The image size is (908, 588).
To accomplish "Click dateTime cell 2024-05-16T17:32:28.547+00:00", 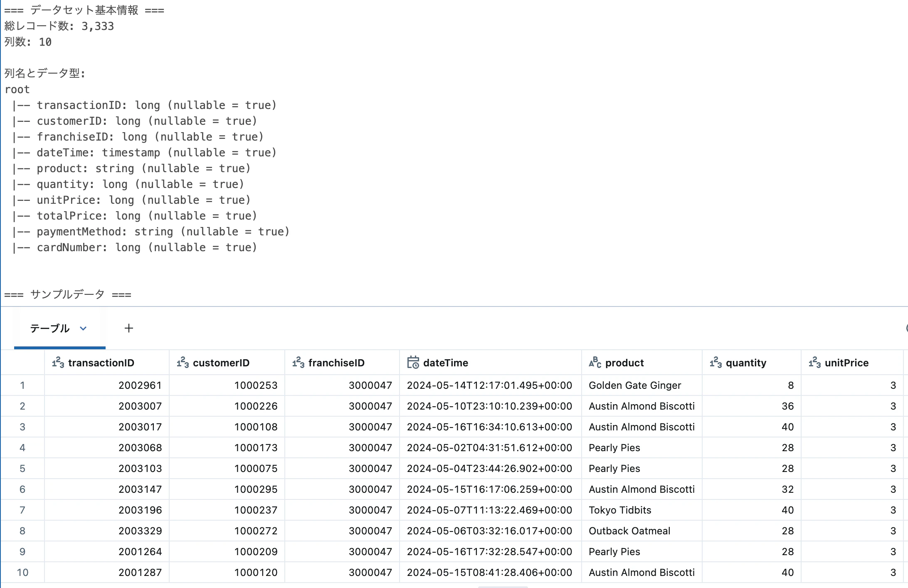I will [491, 551].
